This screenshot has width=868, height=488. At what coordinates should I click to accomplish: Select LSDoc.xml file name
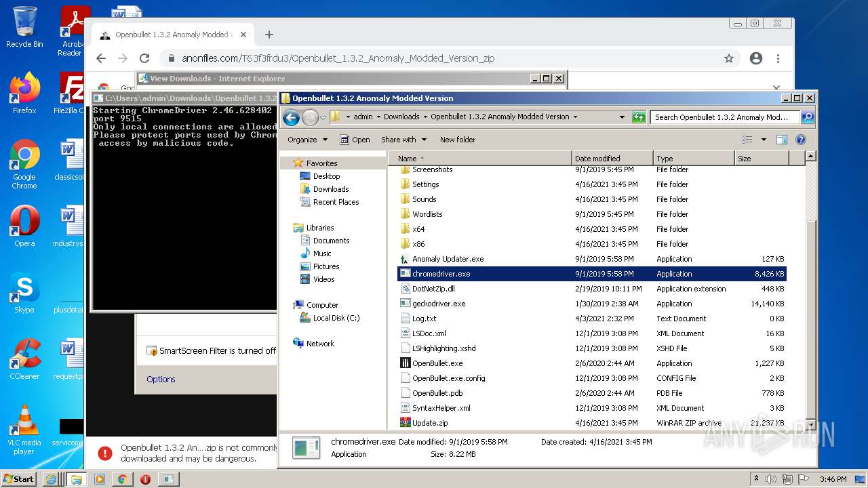click(x=429, y=333)
